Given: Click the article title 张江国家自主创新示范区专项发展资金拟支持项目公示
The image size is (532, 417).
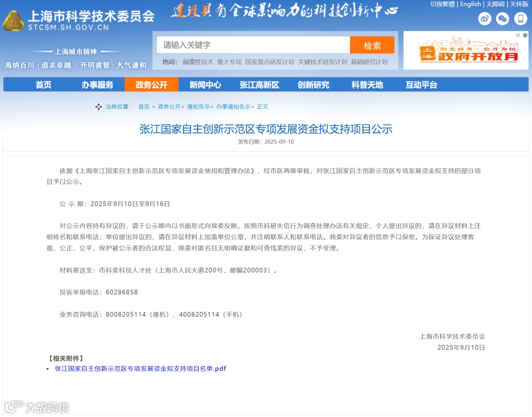Looking at the screenshot, I should click(x=266, y=129).
